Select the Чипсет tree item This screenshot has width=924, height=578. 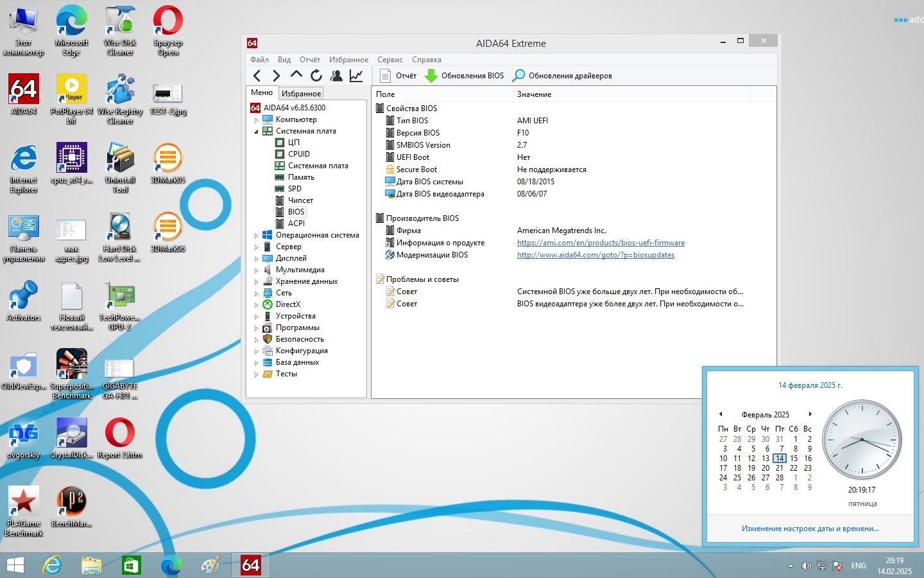pos(300,200)
